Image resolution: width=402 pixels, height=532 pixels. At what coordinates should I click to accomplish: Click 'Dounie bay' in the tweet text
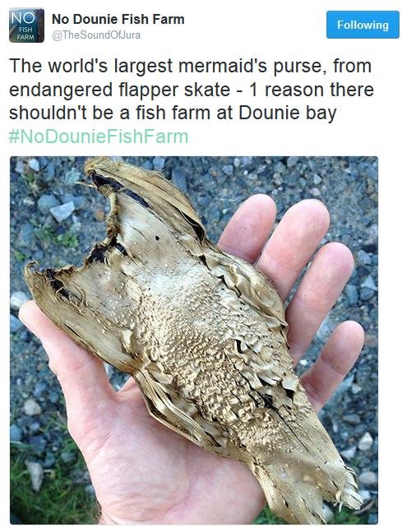(288, 113)
